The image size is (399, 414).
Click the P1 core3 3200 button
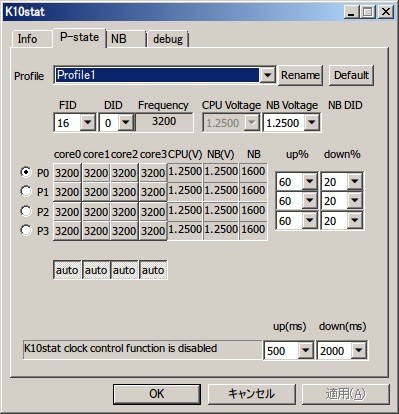(153, 192)
